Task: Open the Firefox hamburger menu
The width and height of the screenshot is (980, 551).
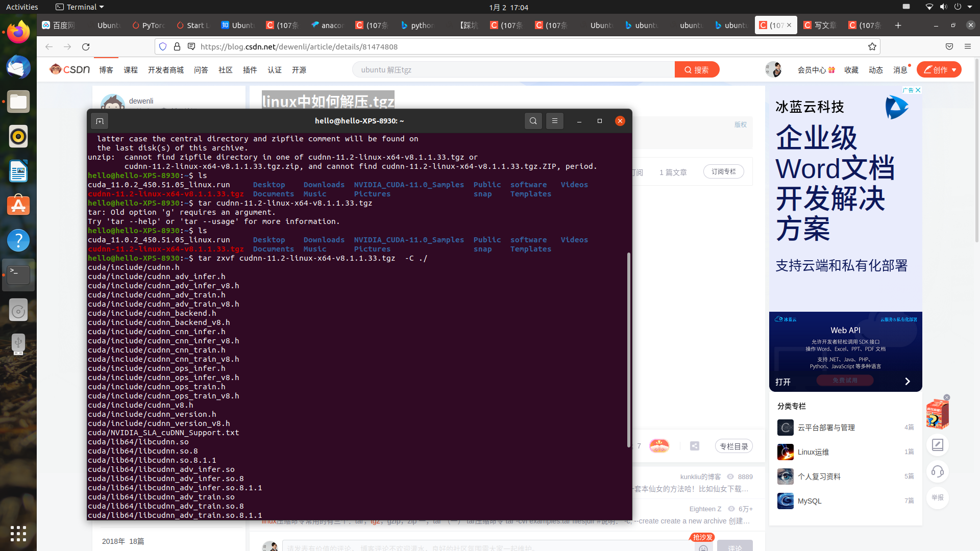Action: pyautogui.click(x=968, y=46)
